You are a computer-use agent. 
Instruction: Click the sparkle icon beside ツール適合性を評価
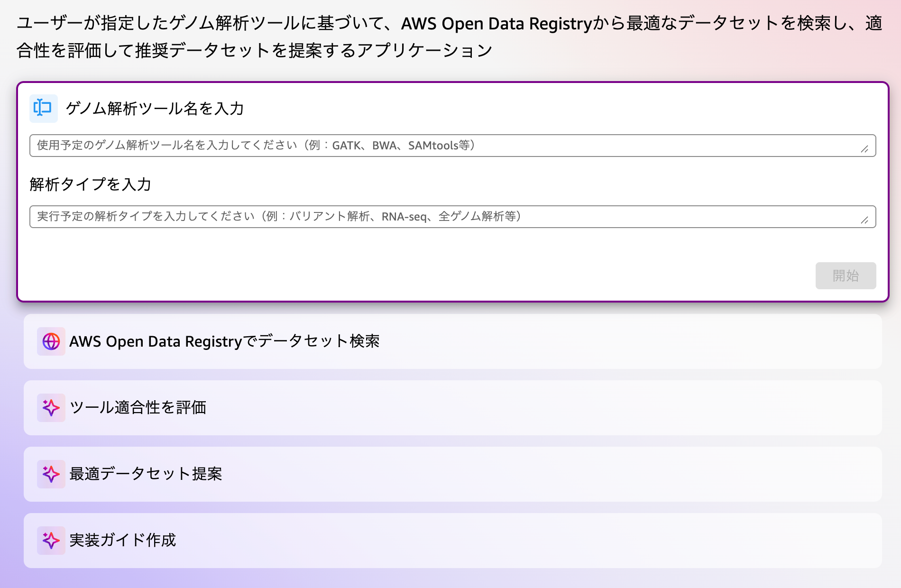(x=51, y=408)
